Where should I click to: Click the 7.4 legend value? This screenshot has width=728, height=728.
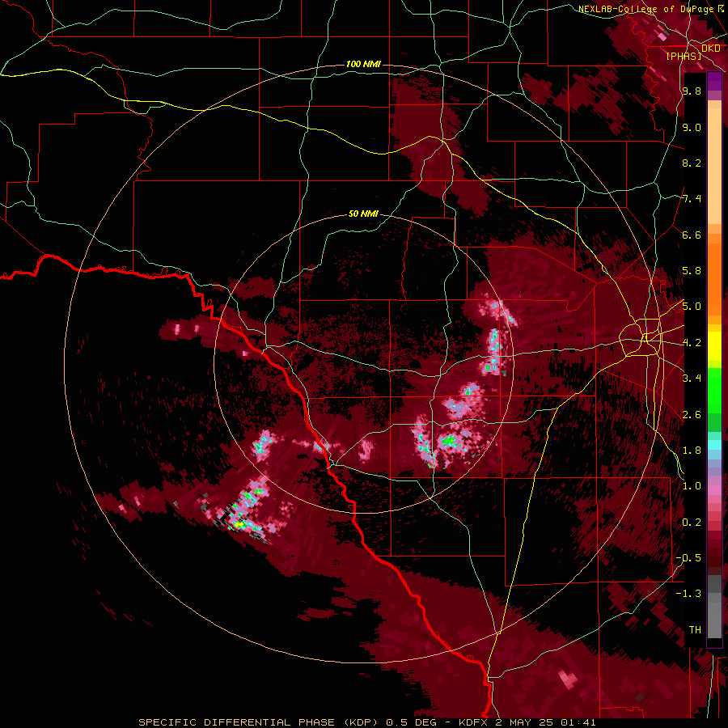(692, 199)
